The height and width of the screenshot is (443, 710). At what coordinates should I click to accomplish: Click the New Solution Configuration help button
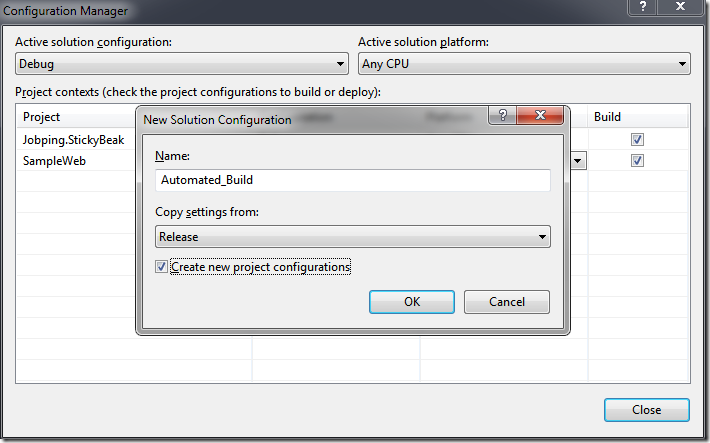(500, 116)
